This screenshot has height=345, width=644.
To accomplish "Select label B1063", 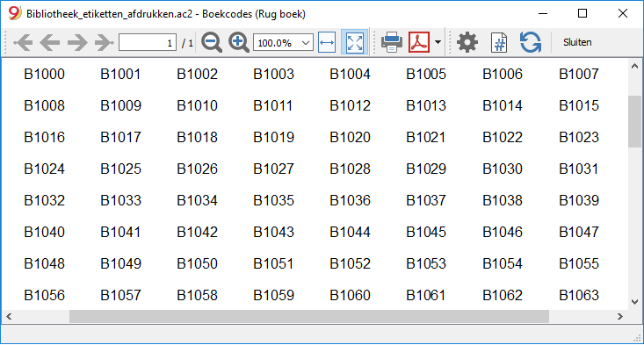I will pos(579,295).
